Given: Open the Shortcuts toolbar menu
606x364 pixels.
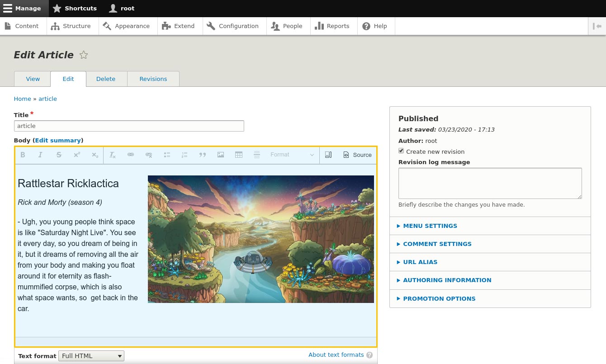Looking at the screenshot, I should [x=75, y=8].
